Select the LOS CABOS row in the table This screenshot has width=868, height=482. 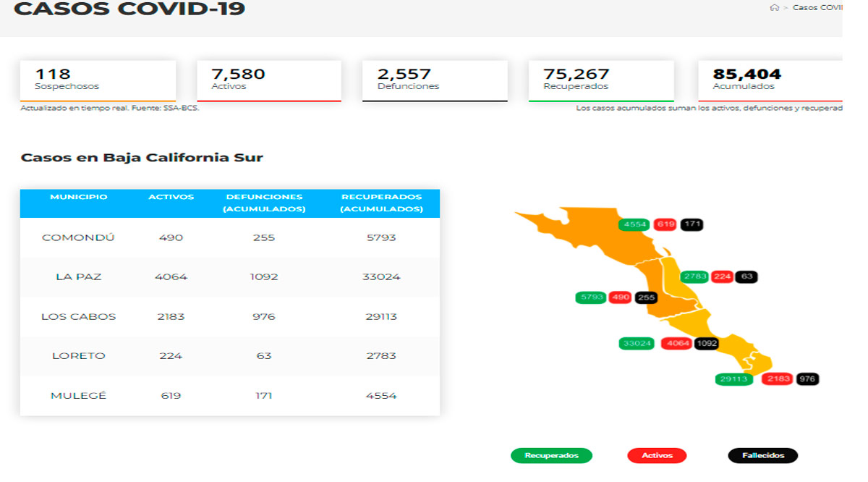click(217, 316)
